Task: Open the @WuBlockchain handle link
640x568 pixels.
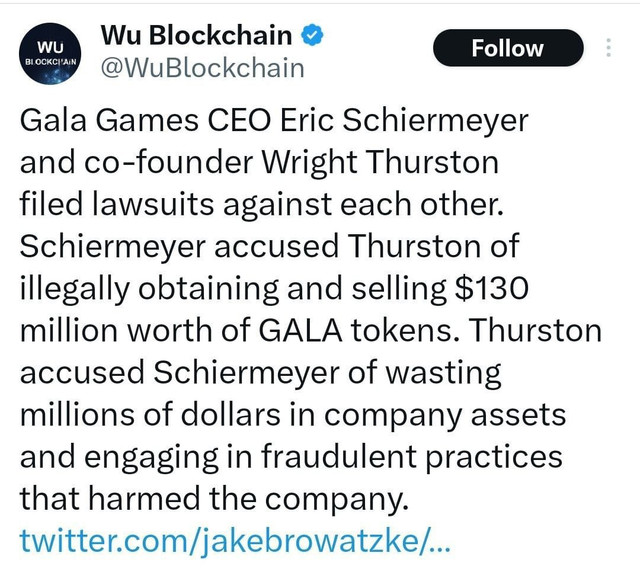Action: (x=202, y=68)
